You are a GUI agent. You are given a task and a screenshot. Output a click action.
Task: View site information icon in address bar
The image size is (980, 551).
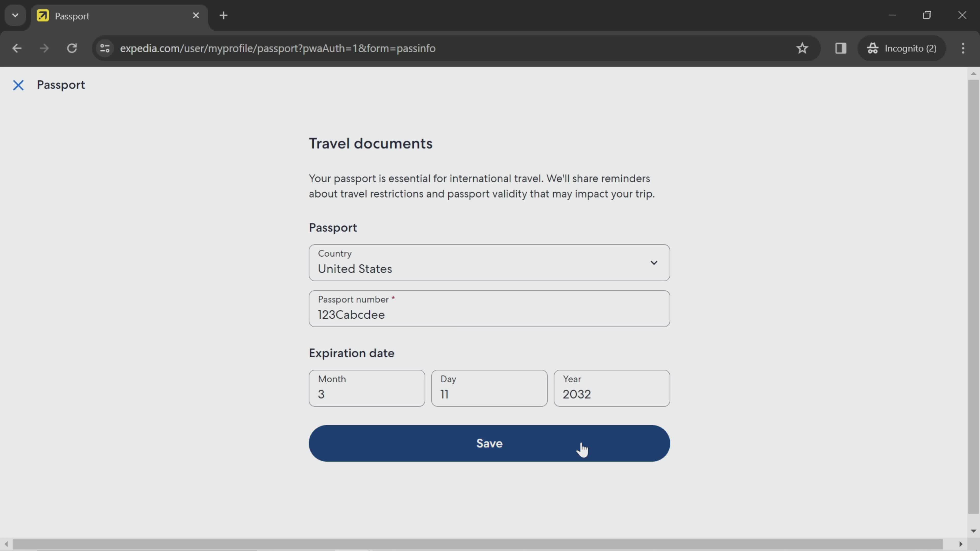(105, 48)
